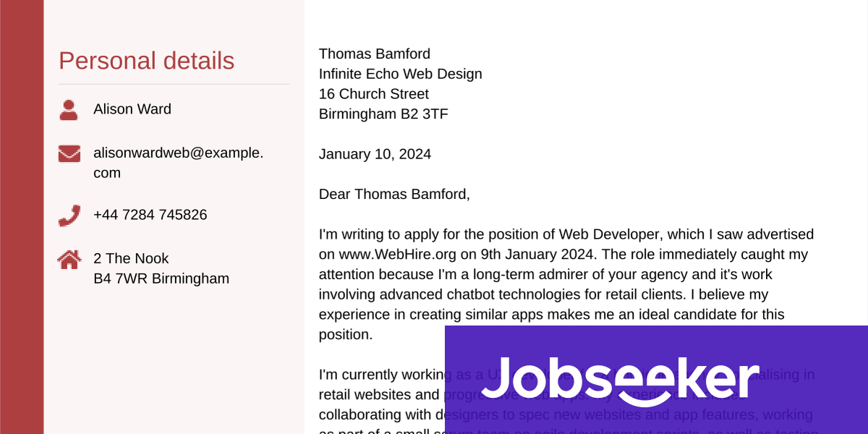The height and width of the screenshot is (434, 868).
Task: Click the phone number +44 7284 745826
Action: coord(150,215)
